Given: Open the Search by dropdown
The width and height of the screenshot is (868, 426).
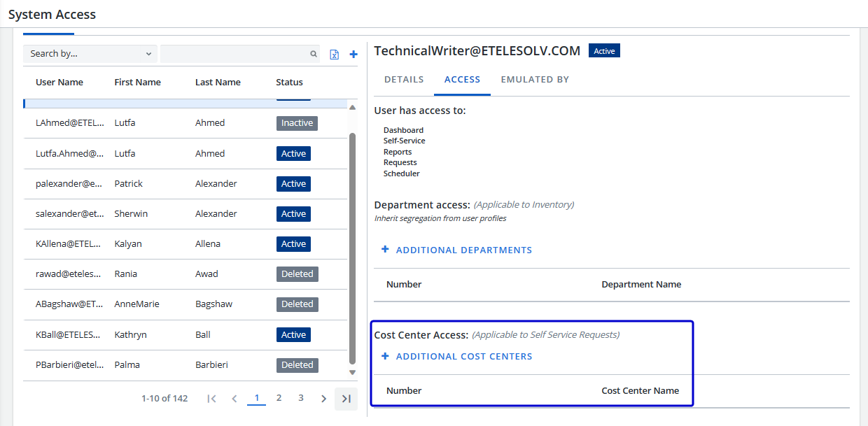Looking at the screenshot, I should click(x=90, y=54).
